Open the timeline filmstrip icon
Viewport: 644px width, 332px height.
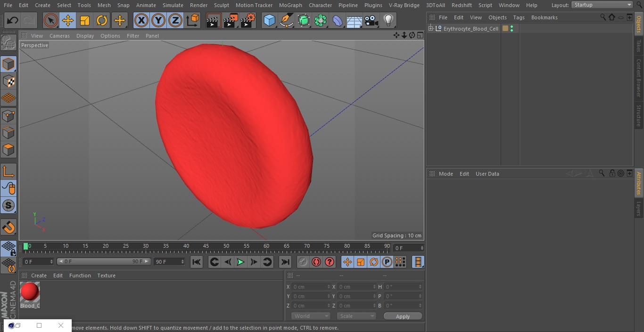click(418, 262)
